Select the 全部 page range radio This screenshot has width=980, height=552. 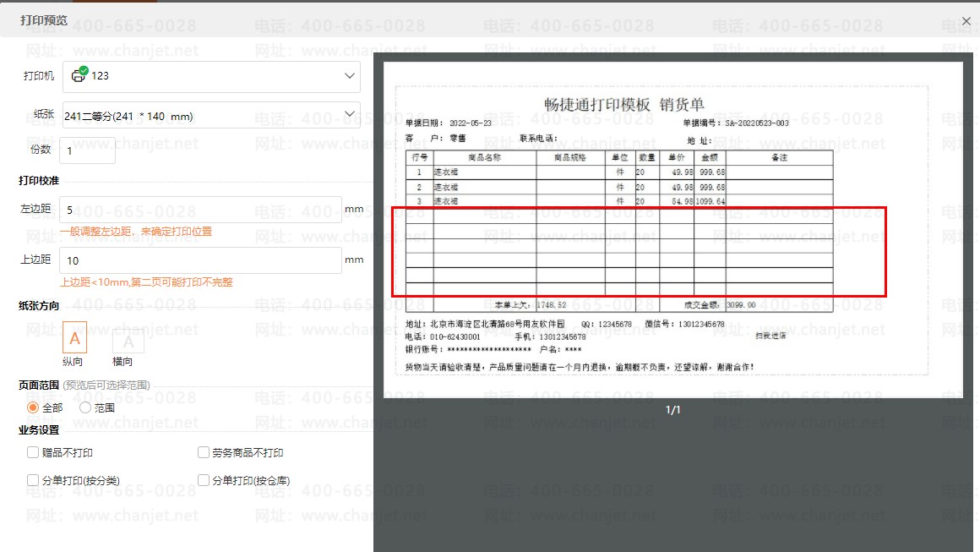pos(32,407)
